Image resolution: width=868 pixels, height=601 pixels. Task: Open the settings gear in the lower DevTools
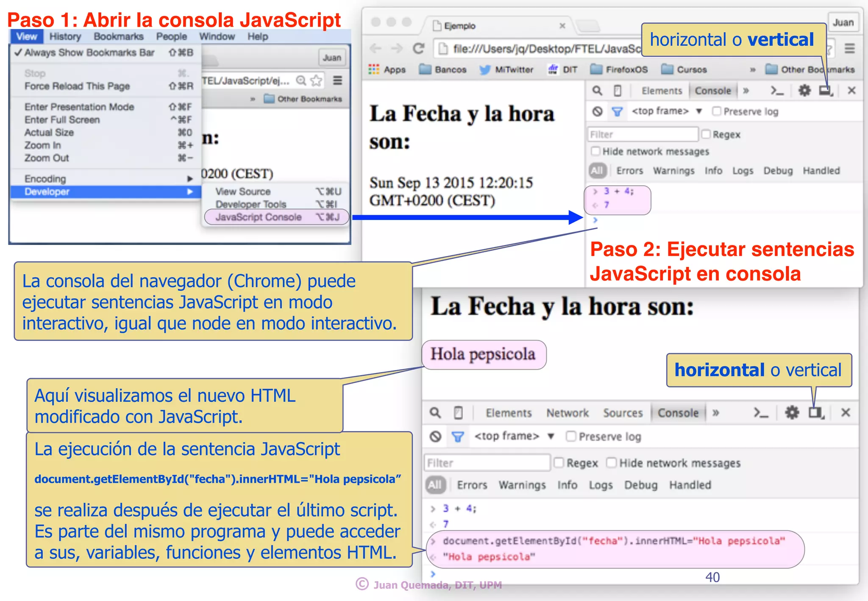[792, 412]
